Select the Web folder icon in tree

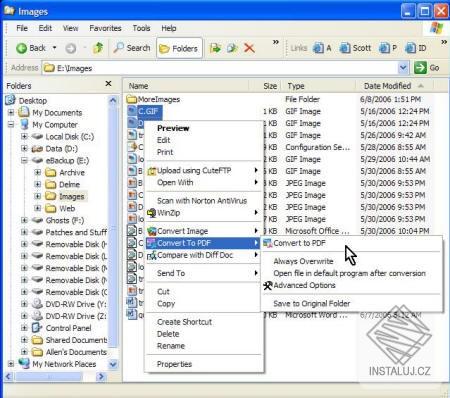point(50,209)
